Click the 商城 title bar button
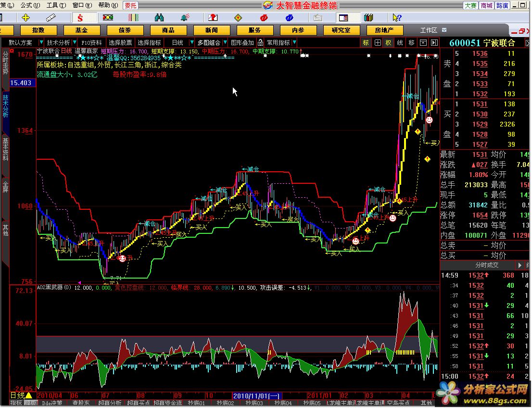 [486, 5]
